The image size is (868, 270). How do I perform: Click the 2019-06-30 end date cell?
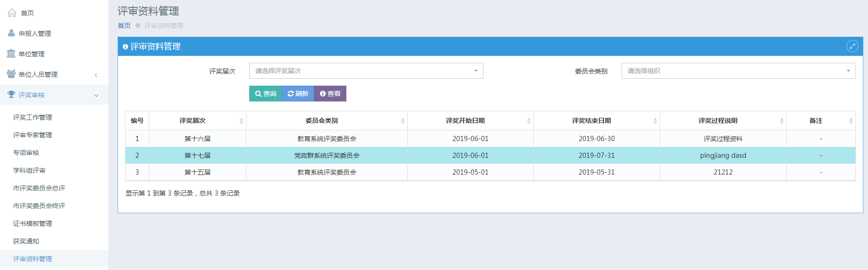tap(596, 139)
